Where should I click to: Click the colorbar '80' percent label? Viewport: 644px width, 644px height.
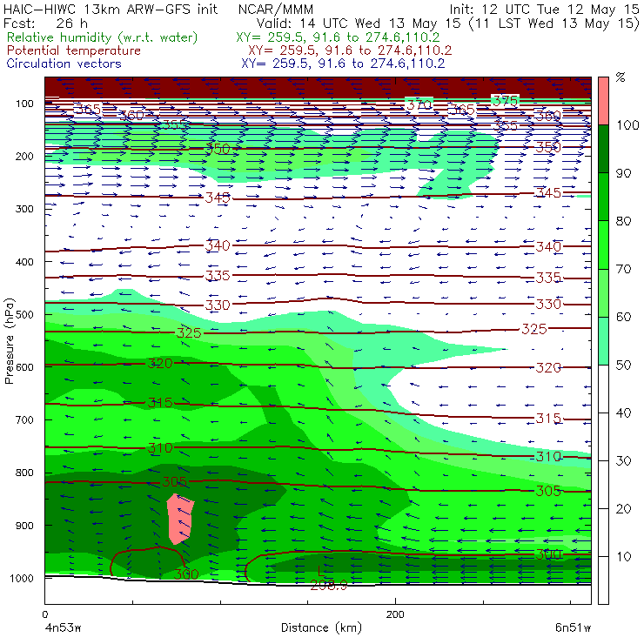623,221
